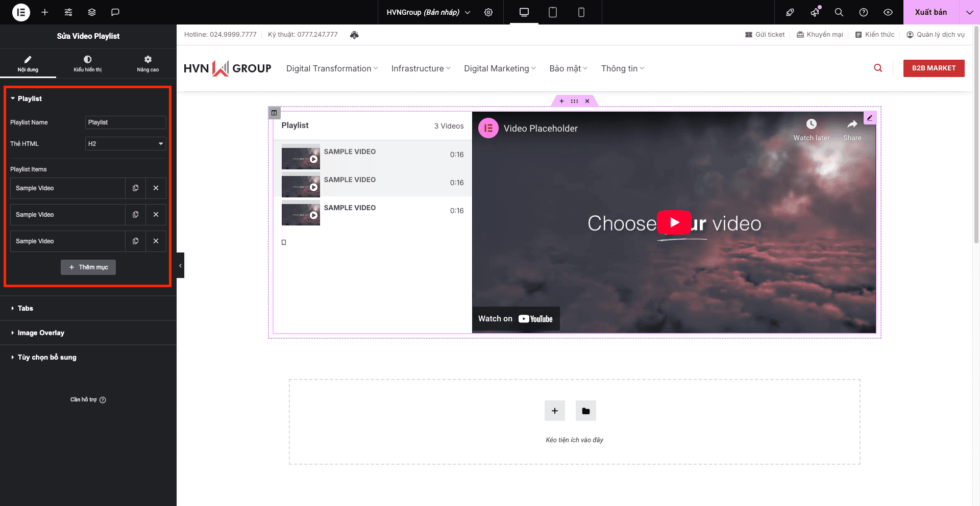This screenshot has width=980, height=506.
Task: Open the Elementor logo menu
Action: click(21, 12)
